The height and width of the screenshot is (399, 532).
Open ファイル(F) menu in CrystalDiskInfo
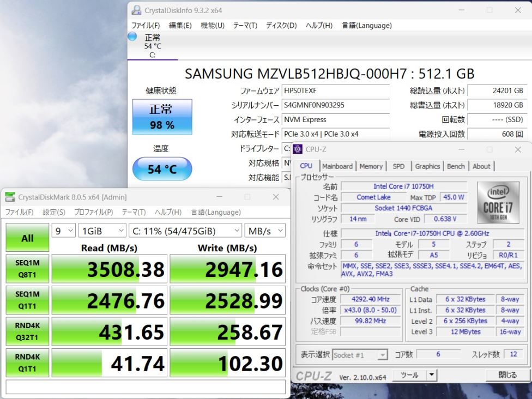[146, 26]
